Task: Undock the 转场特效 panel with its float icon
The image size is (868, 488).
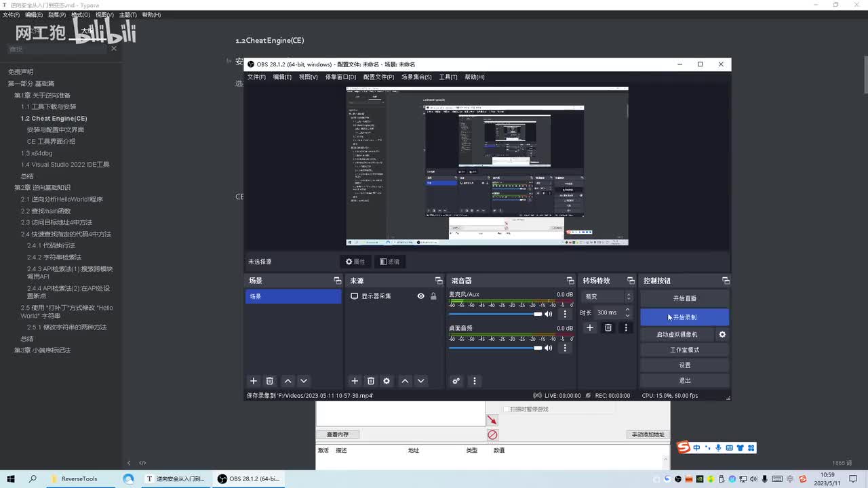Action: click(631, 281)
